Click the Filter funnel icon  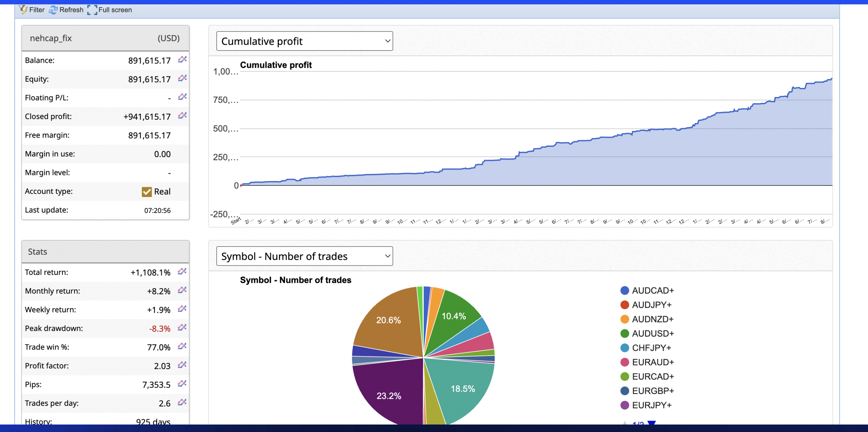(x=23, y=9)
